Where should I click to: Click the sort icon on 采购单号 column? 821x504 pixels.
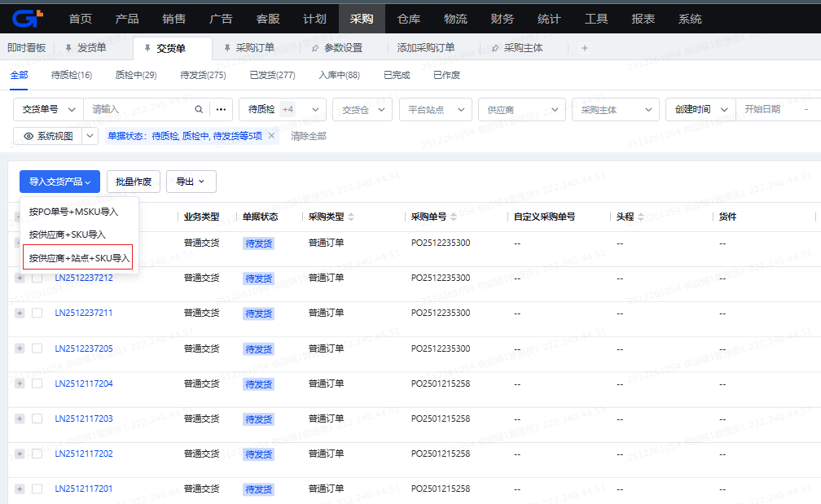click(x=453, y=217)
